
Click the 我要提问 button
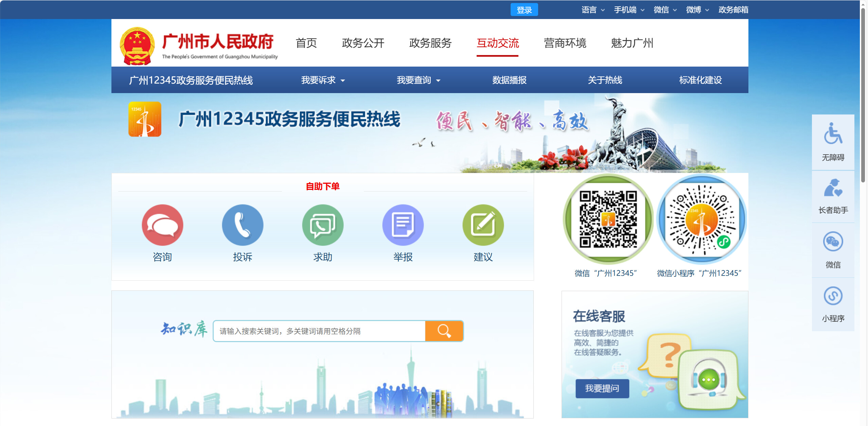(x=602, y=388)
